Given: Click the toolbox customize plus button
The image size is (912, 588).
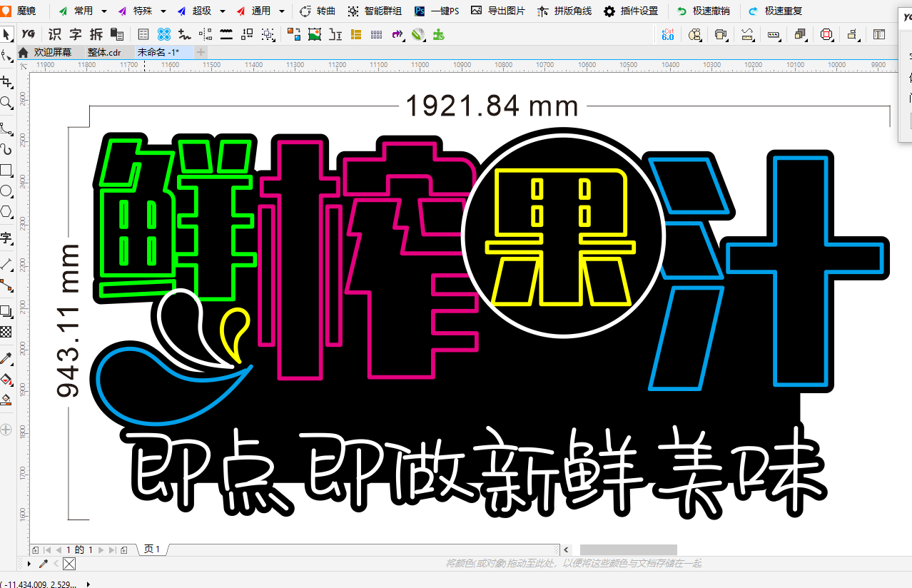Looking at the screenshot, I should coord(6,430).
